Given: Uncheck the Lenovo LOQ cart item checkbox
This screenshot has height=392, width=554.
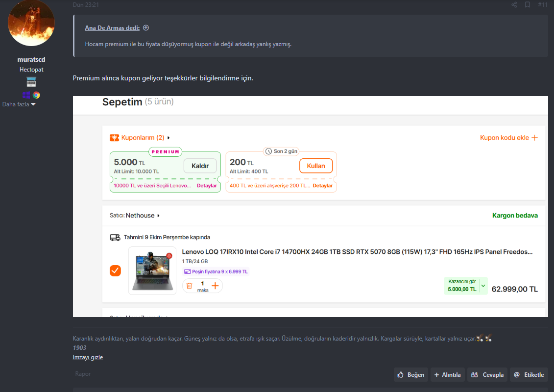Looking at the screenshot, I should [115, 271].
